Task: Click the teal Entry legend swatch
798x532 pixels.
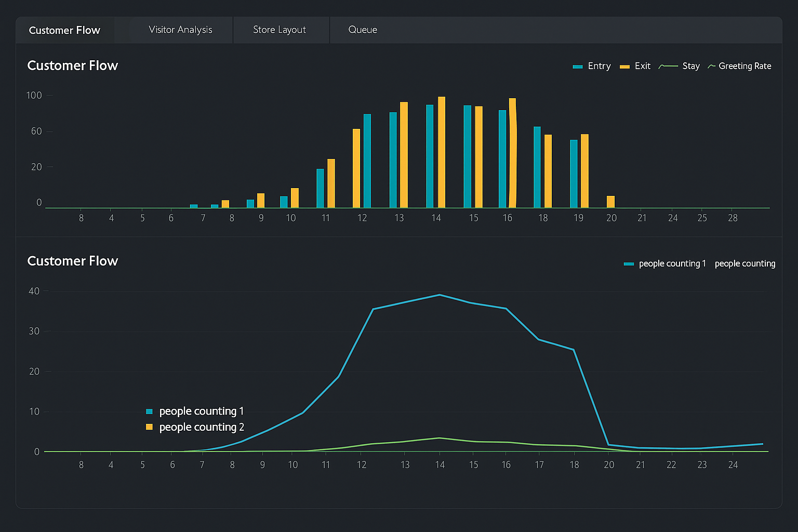Action: [577, 66]
